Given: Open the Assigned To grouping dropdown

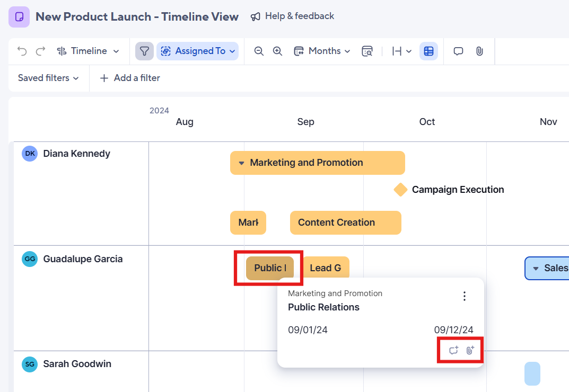Looking at the screenshot, I should pos(198,51).
